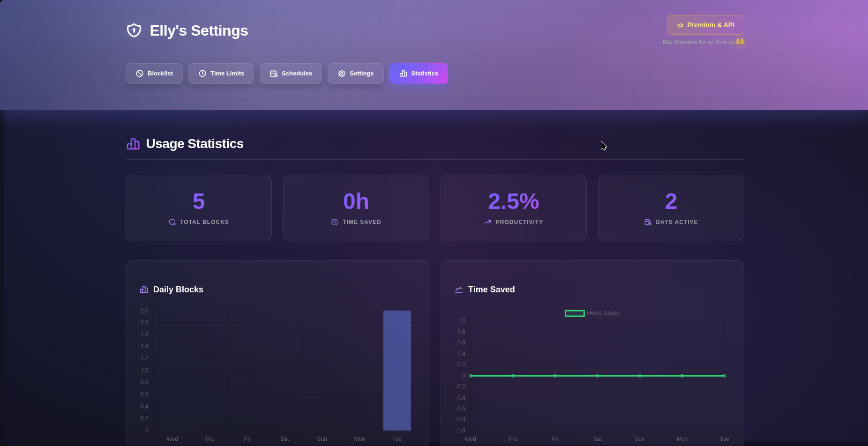Click the trending arrow icon by Productivity
The width and height of the screenshot is (868, 446).
488,222
